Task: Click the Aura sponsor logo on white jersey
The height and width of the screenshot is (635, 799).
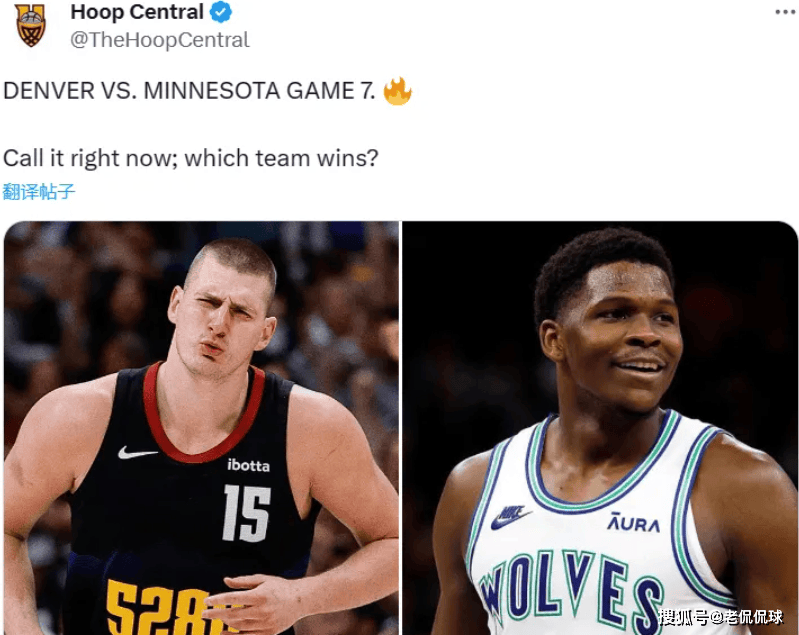Action: tap(633, 523)
